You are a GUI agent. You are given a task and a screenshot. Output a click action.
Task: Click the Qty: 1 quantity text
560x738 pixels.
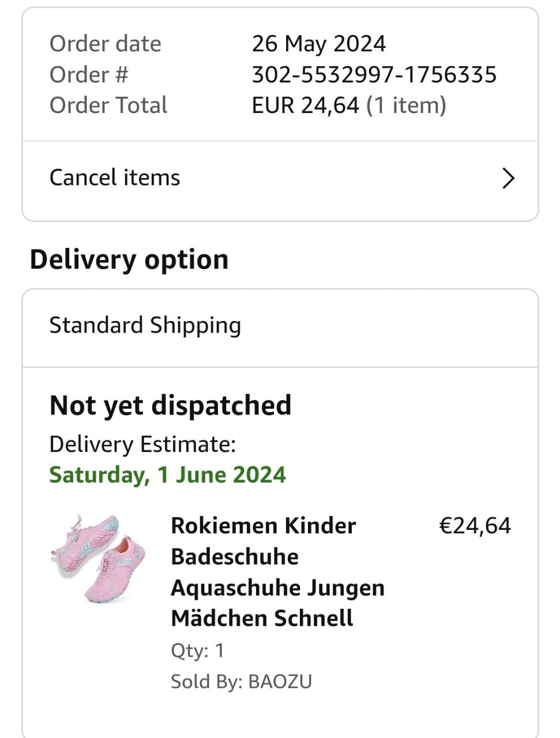click(x=197, y=650)
